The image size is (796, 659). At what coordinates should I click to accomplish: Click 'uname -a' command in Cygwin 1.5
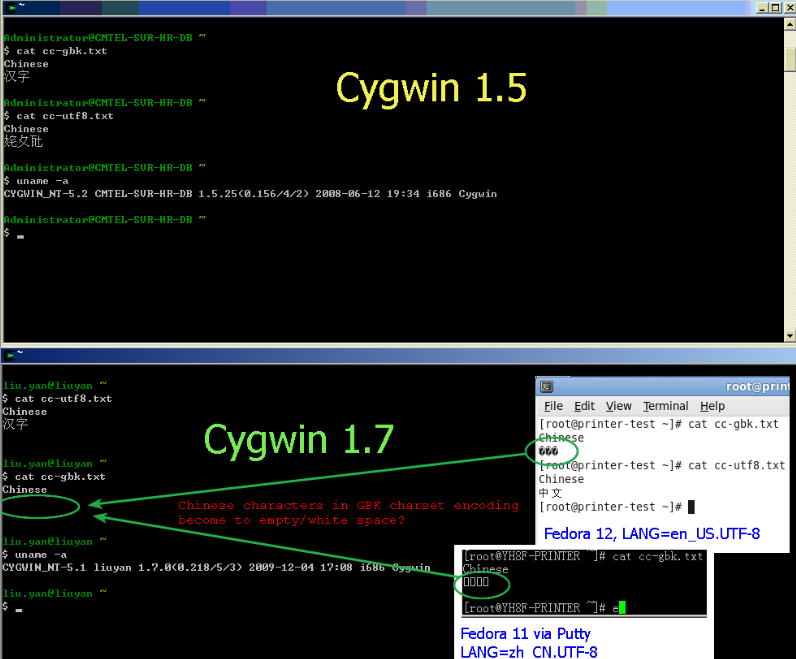pos(42,181)
